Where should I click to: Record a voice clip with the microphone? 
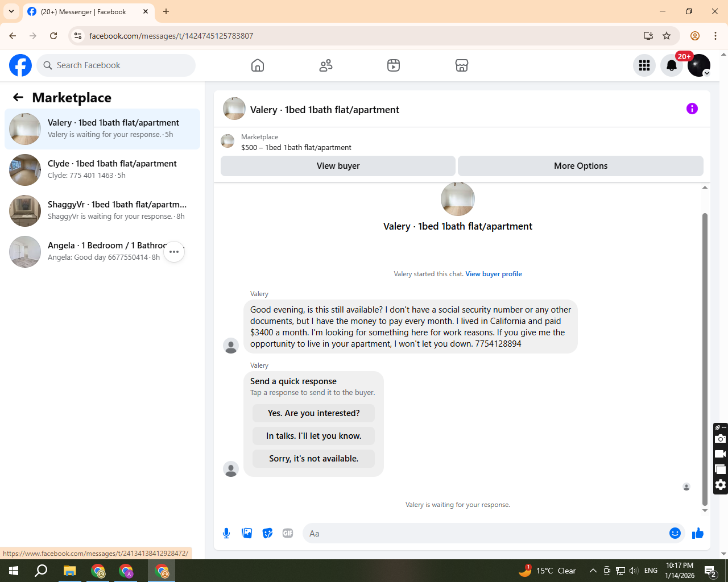point(226,533)
